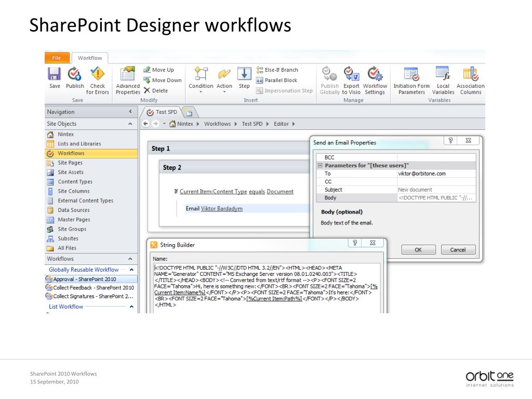Click Test SPD in the breadcrumb

[252, 124]
